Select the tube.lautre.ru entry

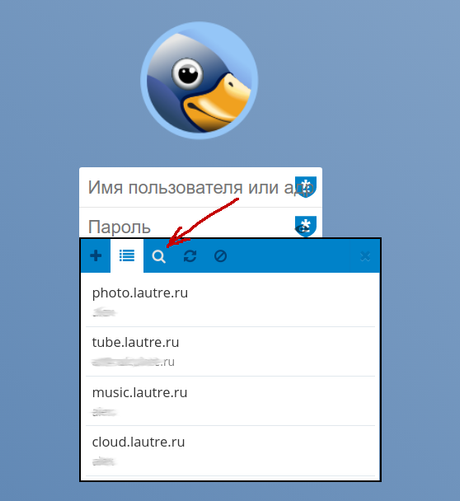[230, 352]
